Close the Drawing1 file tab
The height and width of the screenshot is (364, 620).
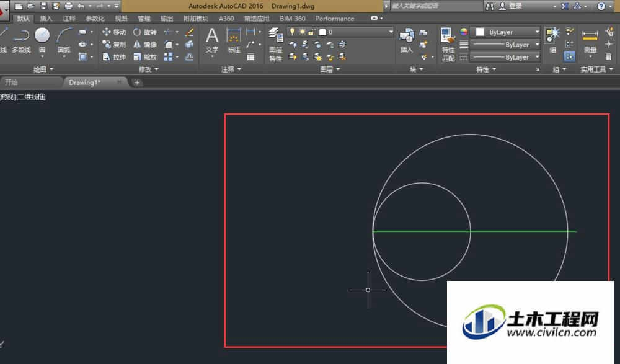point(119,82)
